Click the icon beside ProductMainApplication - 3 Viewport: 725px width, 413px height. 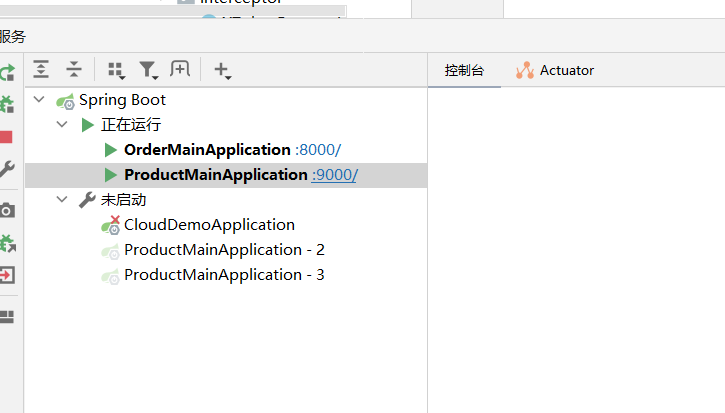tap(111, 276)
